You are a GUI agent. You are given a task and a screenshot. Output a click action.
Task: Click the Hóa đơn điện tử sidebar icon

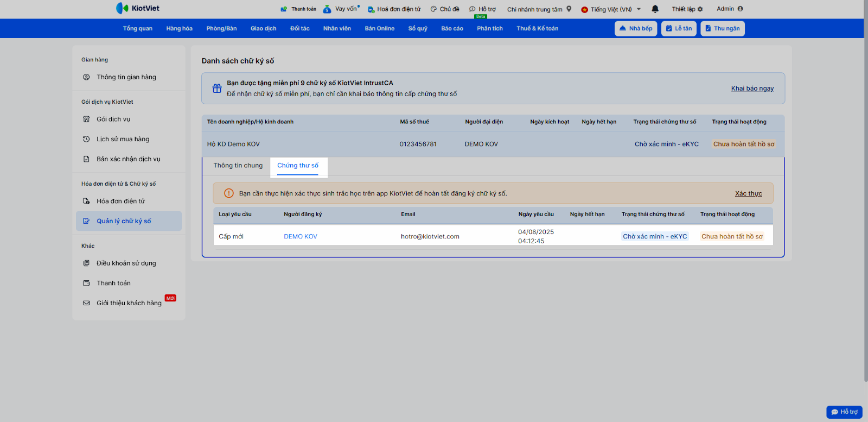click(x=86, y=201)
